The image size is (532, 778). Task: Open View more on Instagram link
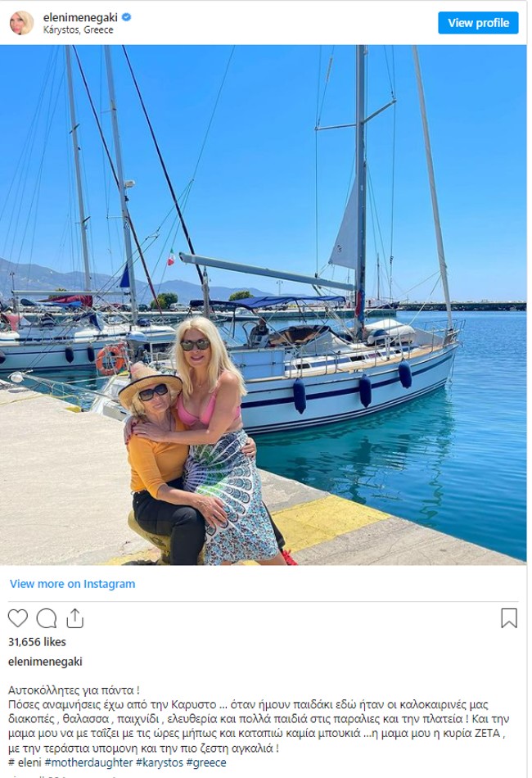coord(72,584)
